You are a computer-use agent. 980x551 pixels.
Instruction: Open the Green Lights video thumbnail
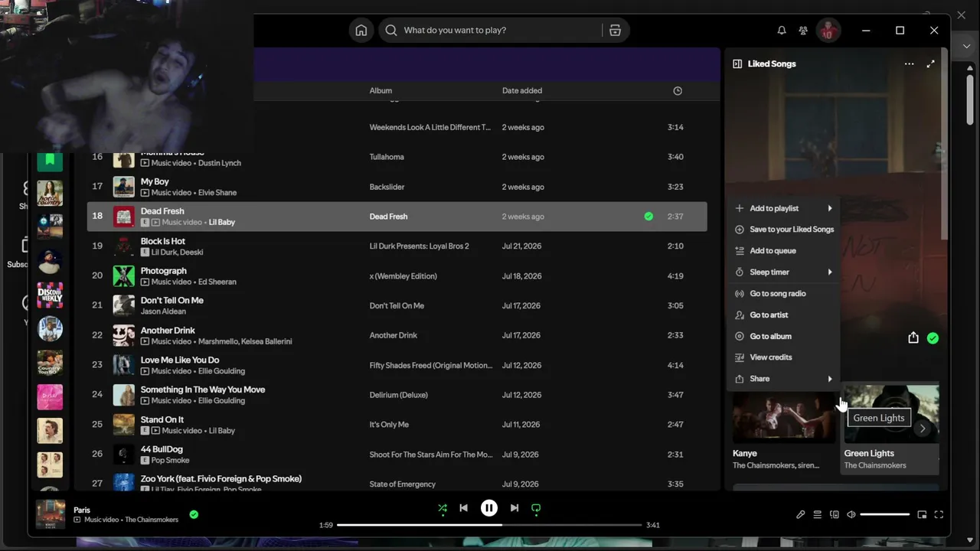pos(891,414)
